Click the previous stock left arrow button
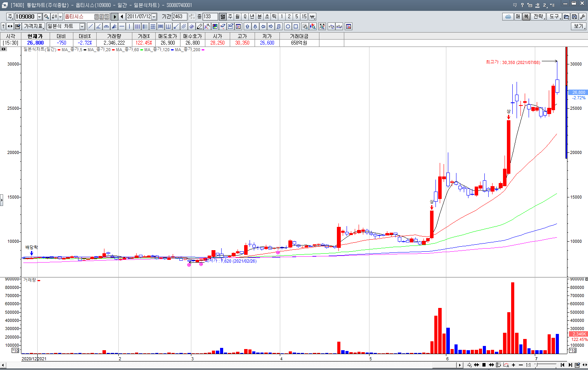Viewport: 588px width, 370px height. pyautogui.click(x=122, y=17)
